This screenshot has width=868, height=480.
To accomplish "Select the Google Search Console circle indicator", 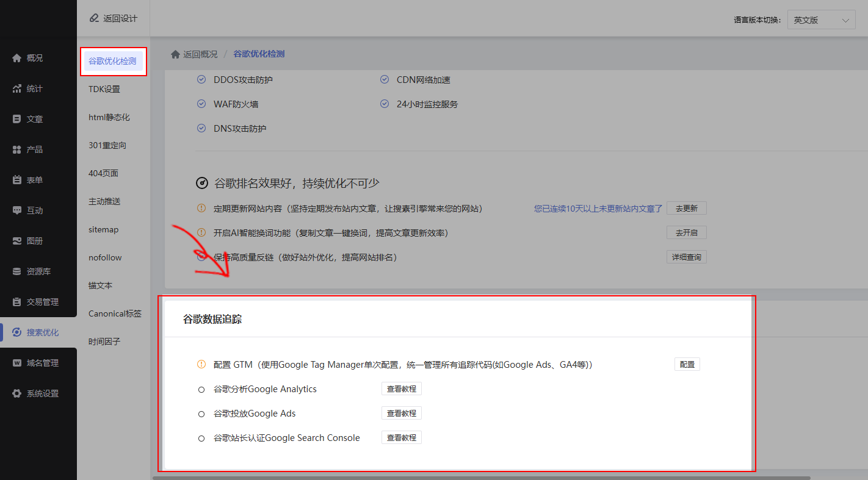I will pos(201,438).
